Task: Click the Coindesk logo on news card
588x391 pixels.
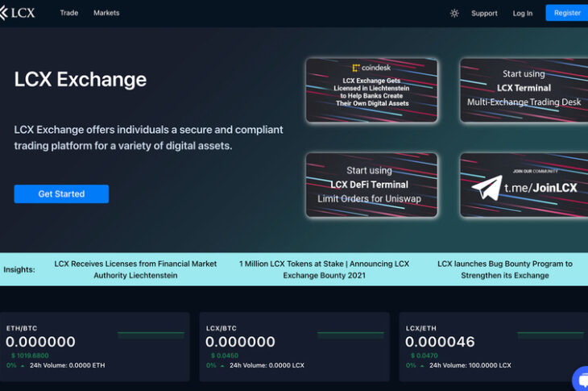Action: [371, 68]
